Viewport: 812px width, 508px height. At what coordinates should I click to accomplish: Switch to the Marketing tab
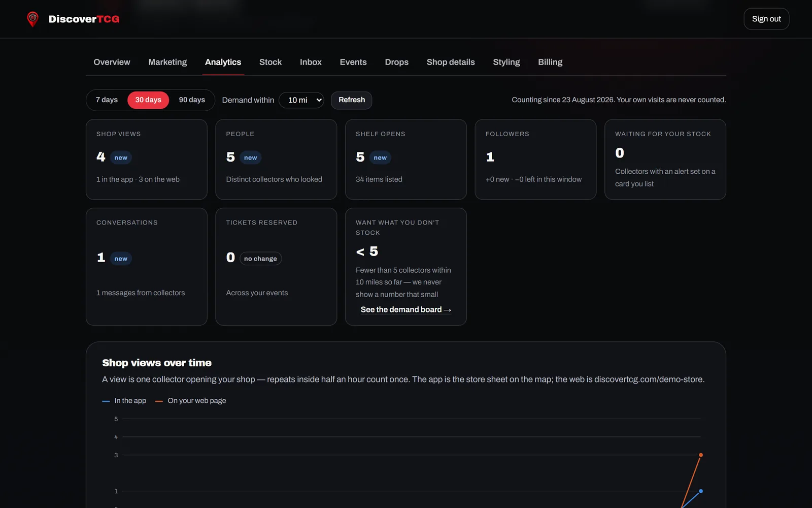pyautogui.click(x=167, y=62)
